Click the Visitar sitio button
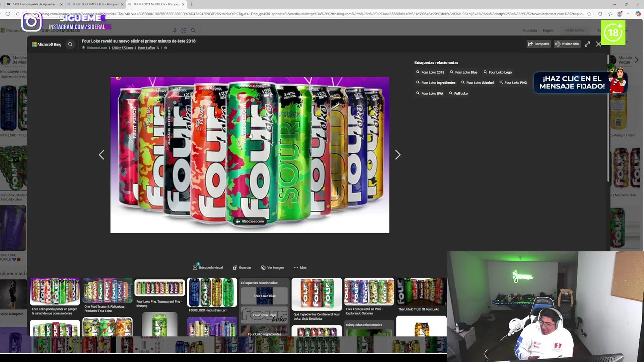Image resolution: width=644 pixels, height=362 pixels. 567,44
